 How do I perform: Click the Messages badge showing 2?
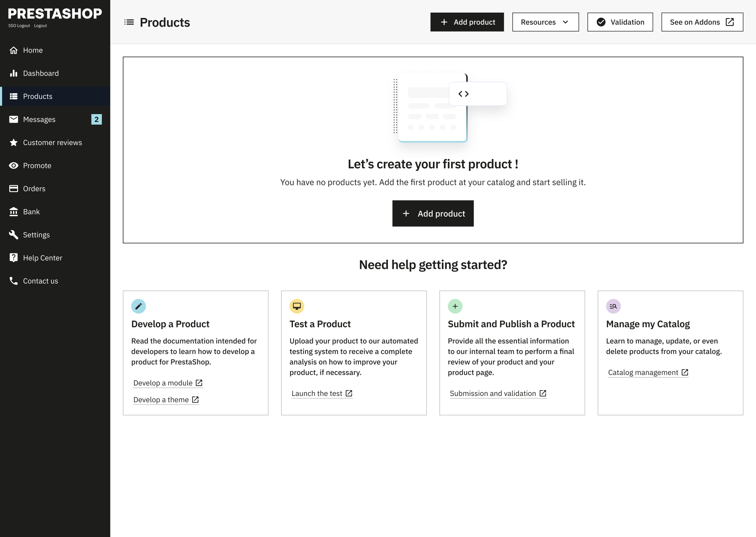(x=96, y=119)
